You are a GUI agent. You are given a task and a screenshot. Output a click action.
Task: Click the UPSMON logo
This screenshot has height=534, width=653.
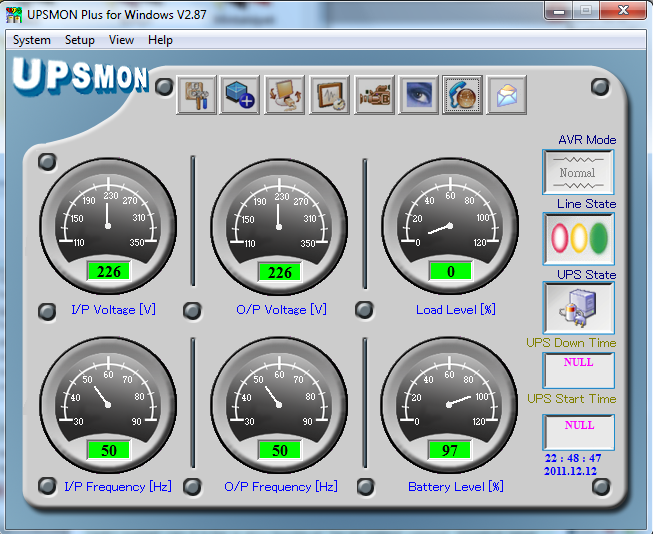pyautogui.click(x=80, y=76)
